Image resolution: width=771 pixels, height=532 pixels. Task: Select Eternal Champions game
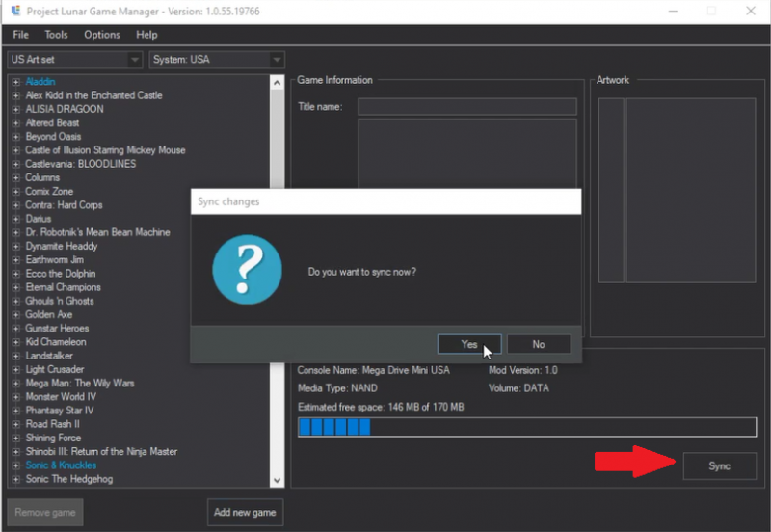63,287
